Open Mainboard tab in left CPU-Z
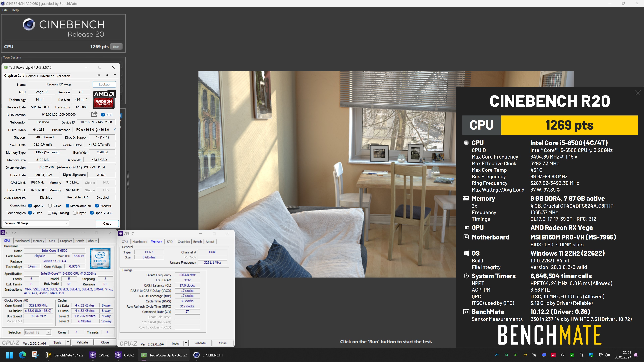 click(x=22, y=241)
